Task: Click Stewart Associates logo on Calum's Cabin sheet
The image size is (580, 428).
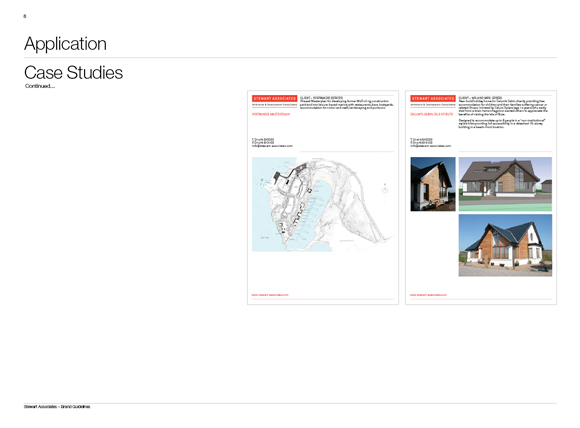Action: [433, 98]
